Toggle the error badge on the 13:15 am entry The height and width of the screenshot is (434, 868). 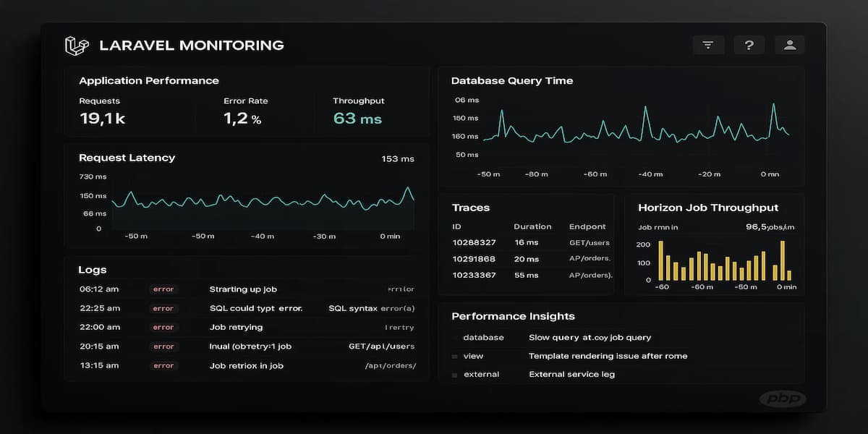pos(163,365)
